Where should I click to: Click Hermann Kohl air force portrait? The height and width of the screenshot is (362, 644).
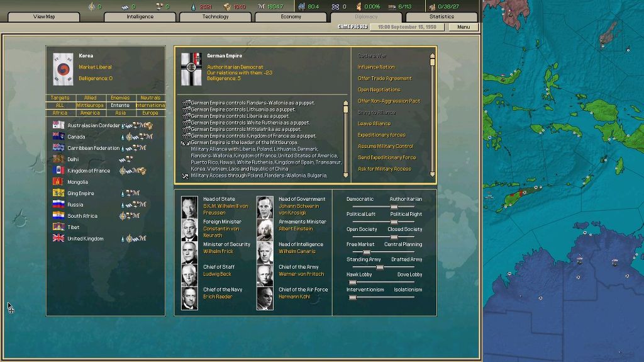pyautogui.click(x=265, y=298)
